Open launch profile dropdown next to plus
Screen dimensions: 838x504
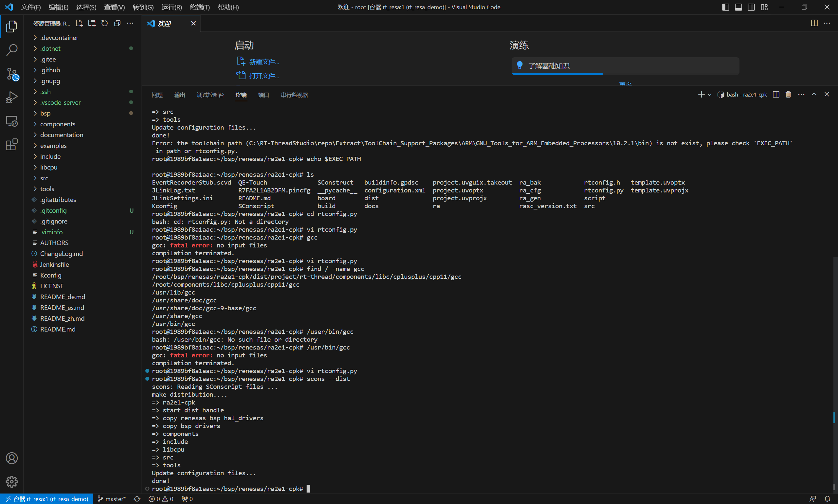click(710, 94)
